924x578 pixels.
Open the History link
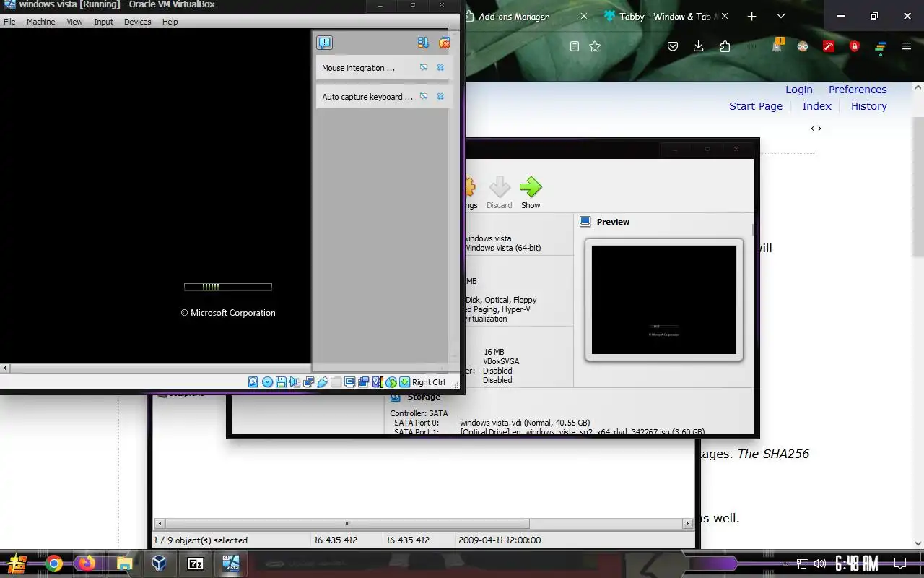pos(869,106)
